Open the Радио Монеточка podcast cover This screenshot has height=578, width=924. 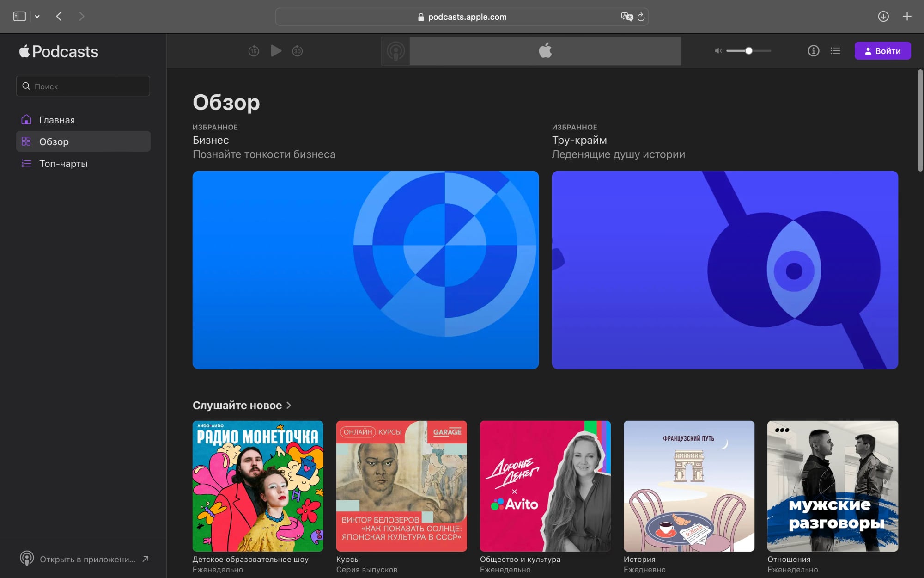258,486
